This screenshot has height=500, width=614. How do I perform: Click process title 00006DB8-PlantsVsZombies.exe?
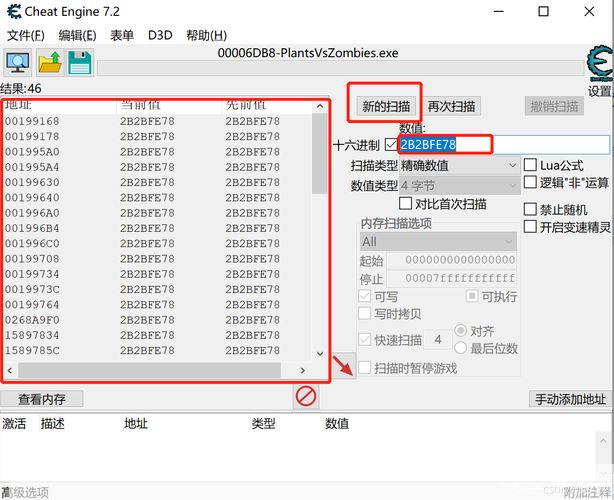point(308,53)
